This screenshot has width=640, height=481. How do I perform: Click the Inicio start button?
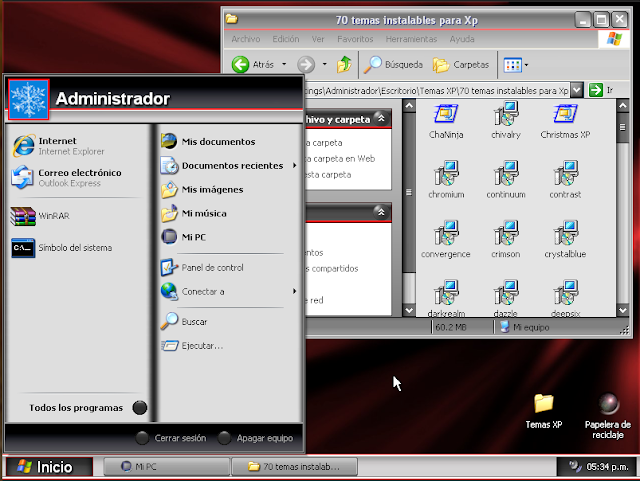pos(49,467)
